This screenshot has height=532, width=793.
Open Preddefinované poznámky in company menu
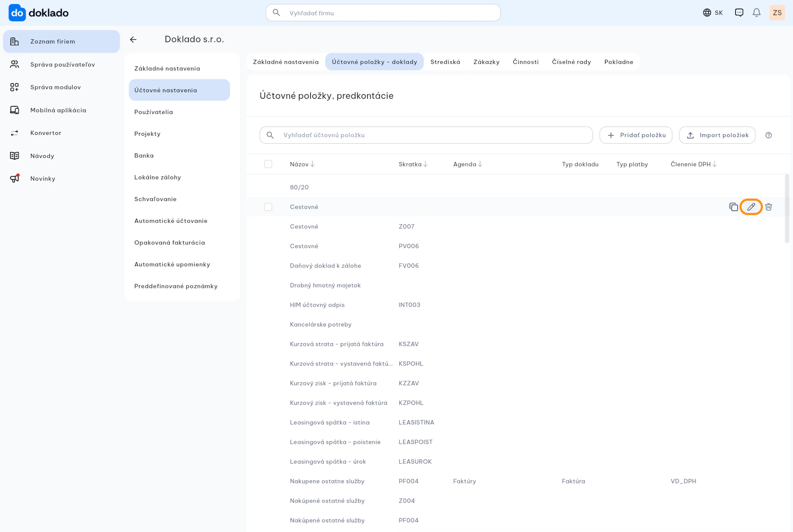click(179, 286)
